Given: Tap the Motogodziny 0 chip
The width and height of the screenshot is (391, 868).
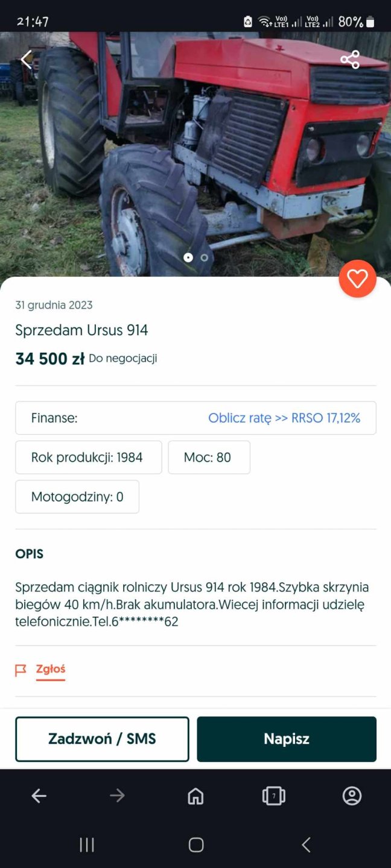Looking at the screenshot, I should click(x=77, y=497).
